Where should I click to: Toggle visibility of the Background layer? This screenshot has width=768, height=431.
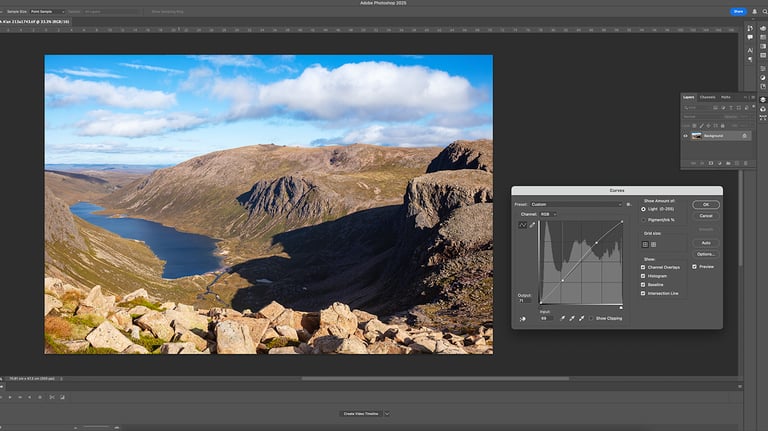click(685, 135)
